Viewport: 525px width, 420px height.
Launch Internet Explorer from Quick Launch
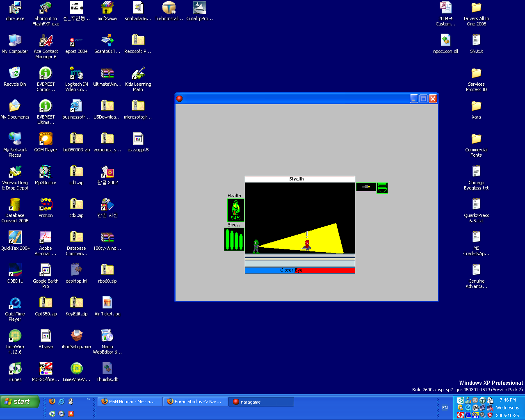click(x=62, y=401)
